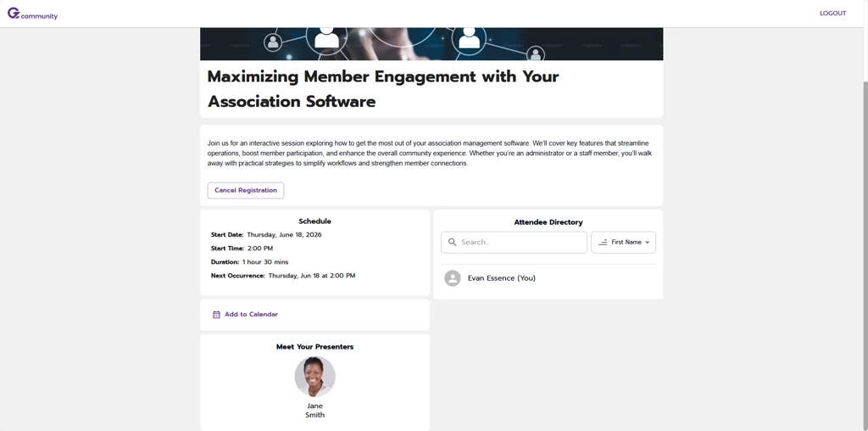Viewport: 868px width, 431px height.
Task: Click the calendar icon beside Add to Calendar
Action: [x=216, y=315]
